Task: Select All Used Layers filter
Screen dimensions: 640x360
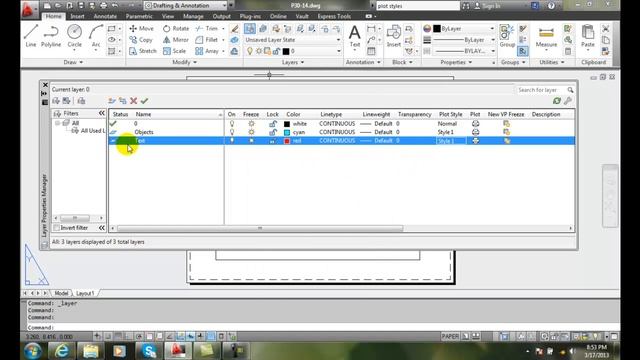Action: 89,131
